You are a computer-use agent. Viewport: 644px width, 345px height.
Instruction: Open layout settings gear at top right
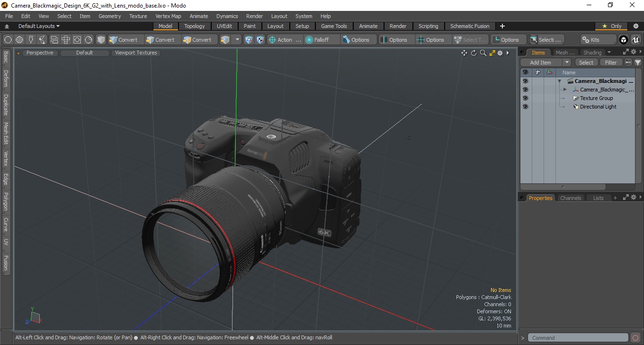[636, 26]
